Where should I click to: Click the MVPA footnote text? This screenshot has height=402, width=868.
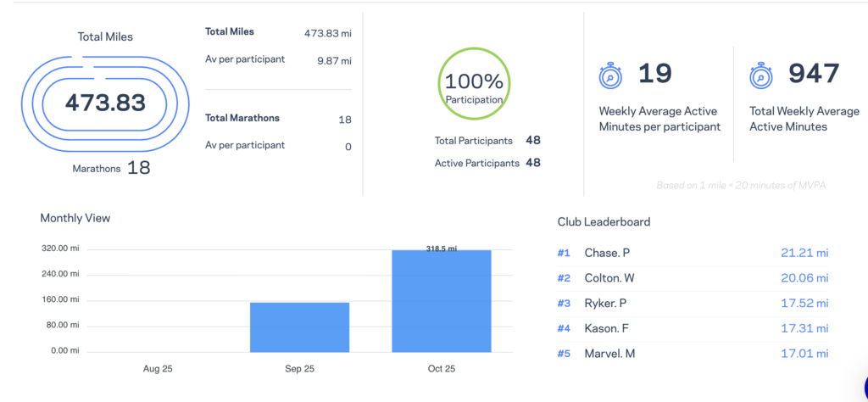pyautogui.click(x=740, y=185)
